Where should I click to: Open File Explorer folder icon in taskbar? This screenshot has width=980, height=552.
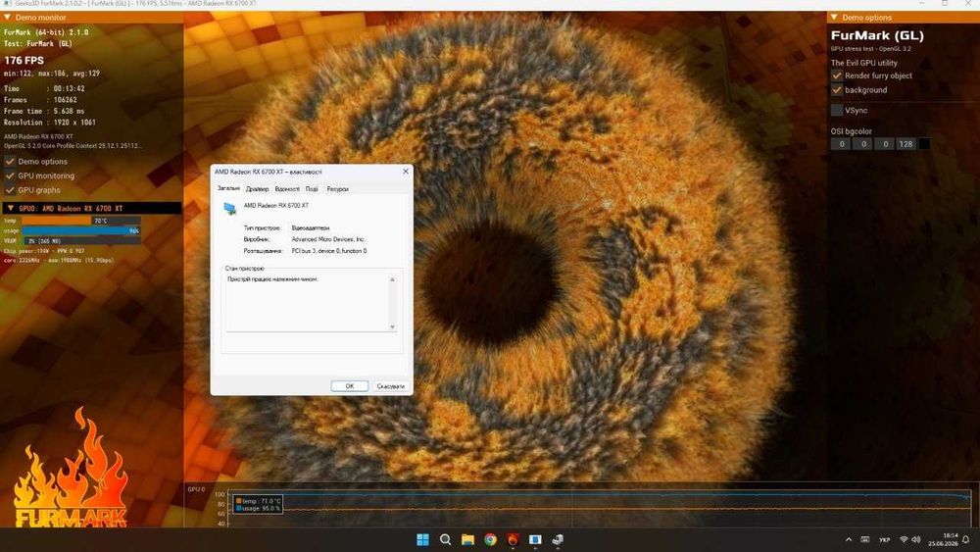pyautogui.click(x=467, y=539)
